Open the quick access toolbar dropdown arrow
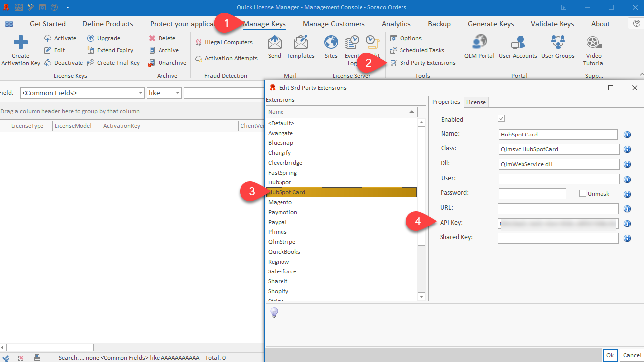 68,7
